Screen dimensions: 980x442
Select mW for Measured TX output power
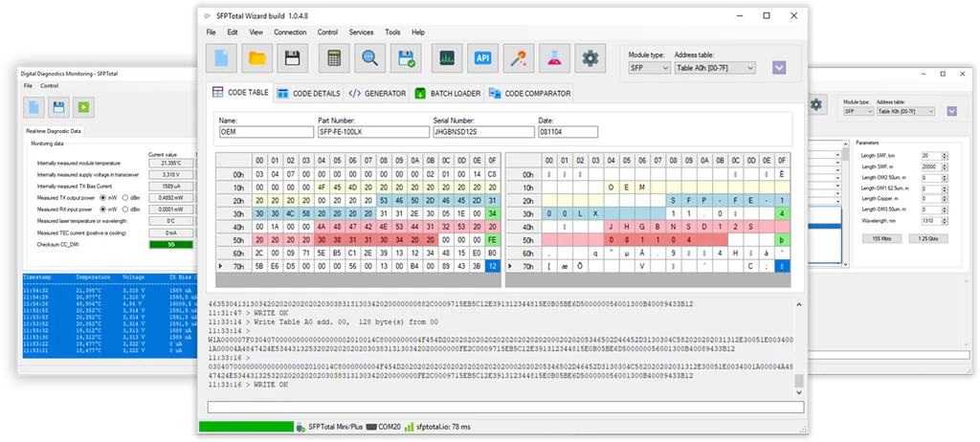coord(103,197)
